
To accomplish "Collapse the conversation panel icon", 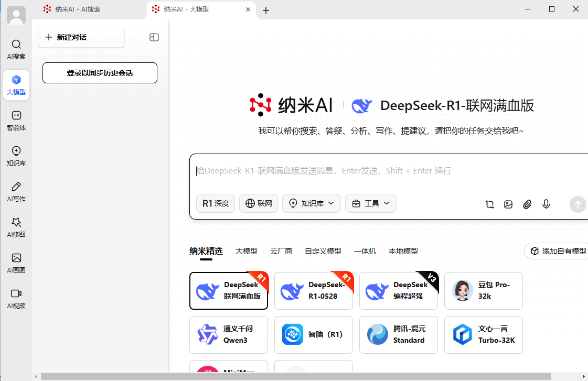I will pos(154,37).
